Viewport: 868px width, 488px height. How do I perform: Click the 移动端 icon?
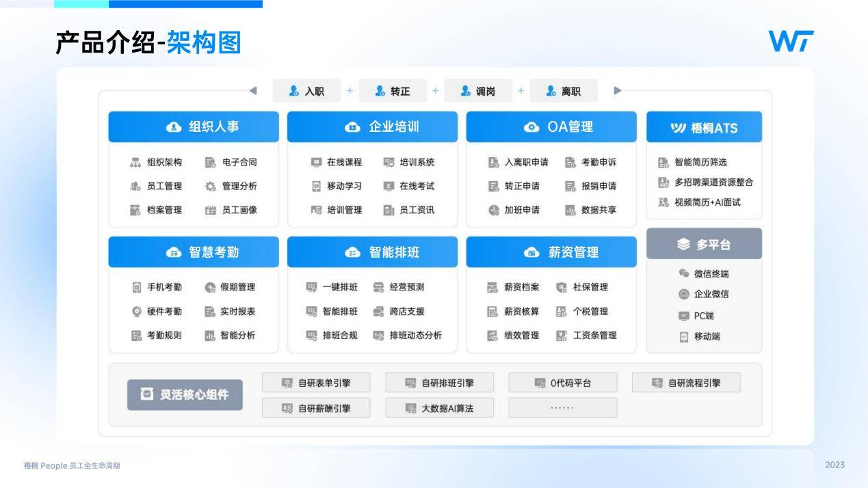pyautogui.click(x=683, y=337)
